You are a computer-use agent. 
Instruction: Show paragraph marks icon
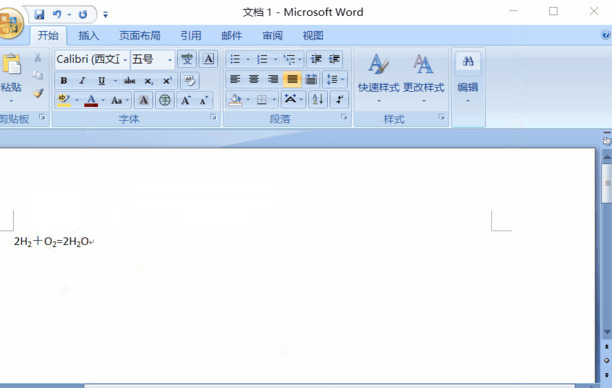coord(339,100)
